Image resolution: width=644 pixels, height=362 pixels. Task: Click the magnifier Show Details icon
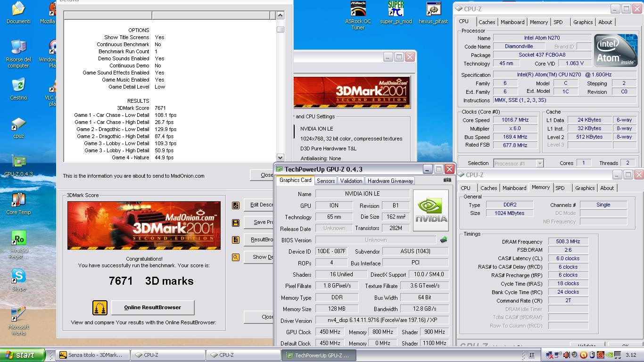pos(236,257)
